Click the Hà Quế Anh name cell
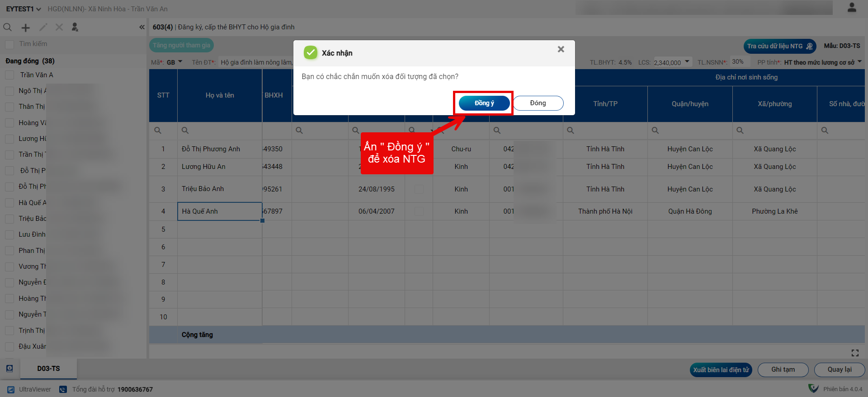868x397 pixels. coord(220,211)
